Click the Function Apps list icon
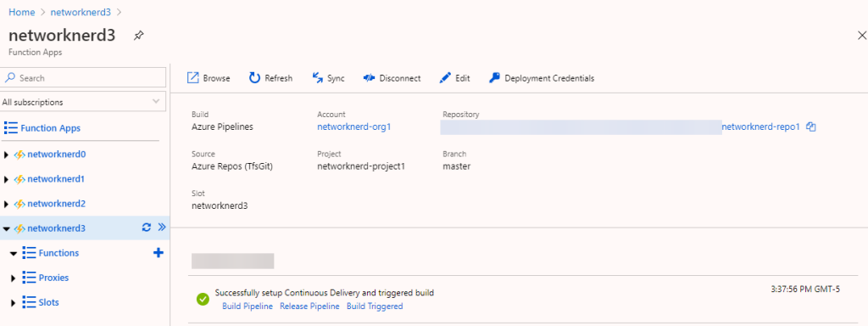868x326 pixels. 10,128
